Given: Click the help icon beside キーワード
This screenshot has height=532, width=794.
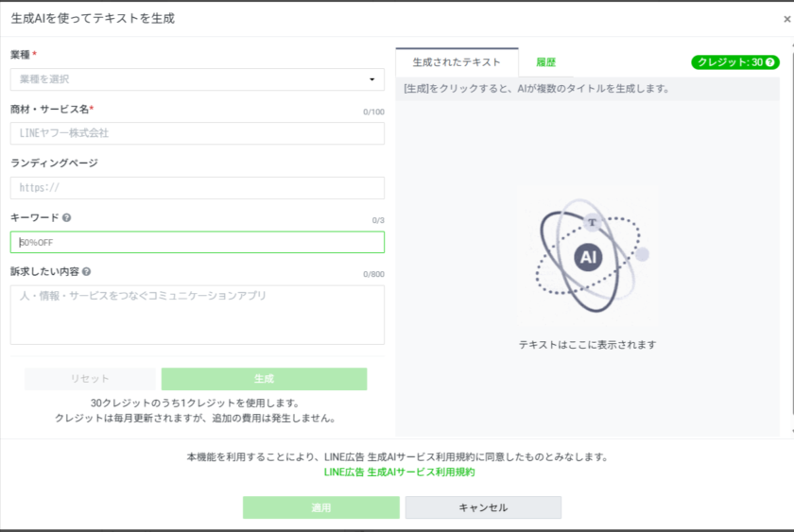Looking at the screenshot, I should click(67, 217).
